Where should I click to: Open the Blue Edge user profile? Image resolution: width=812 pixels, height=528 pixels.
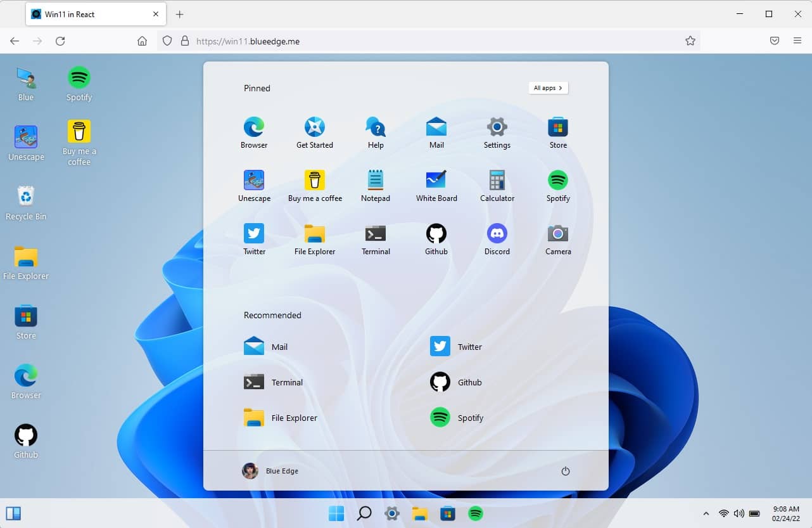click(x=270, y=471)
